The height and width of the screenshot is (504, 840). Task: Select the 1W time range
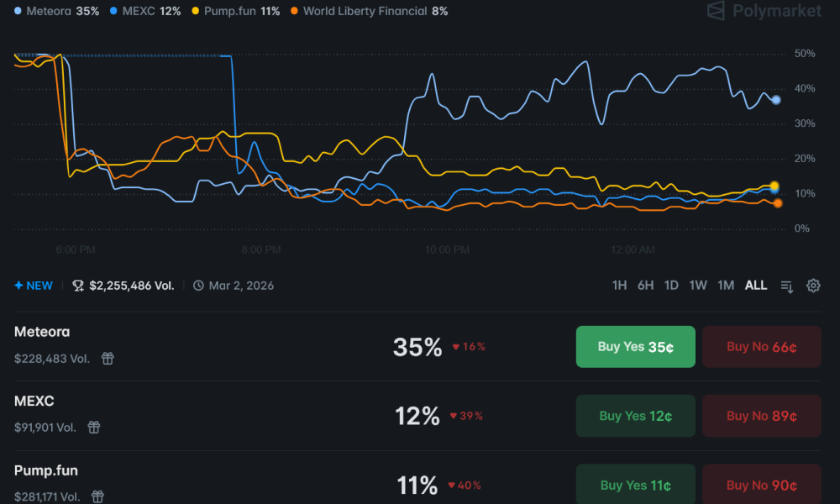[x=698, y=286]
